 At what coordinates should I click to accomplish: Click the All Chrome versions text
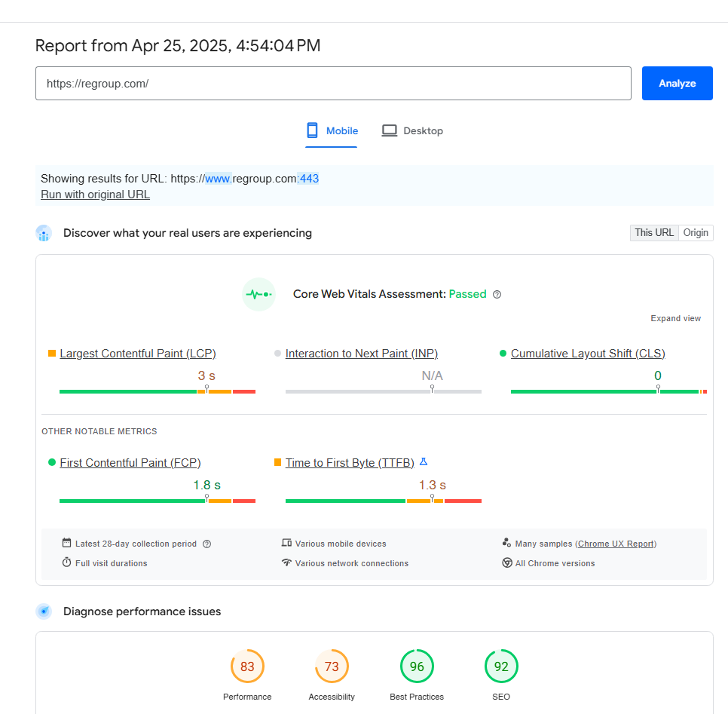[x=555, y=563]
